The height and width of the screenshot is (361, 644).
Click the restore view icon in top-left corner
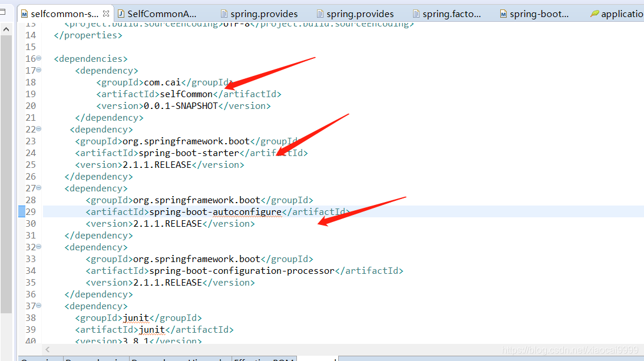coord(2,12)
